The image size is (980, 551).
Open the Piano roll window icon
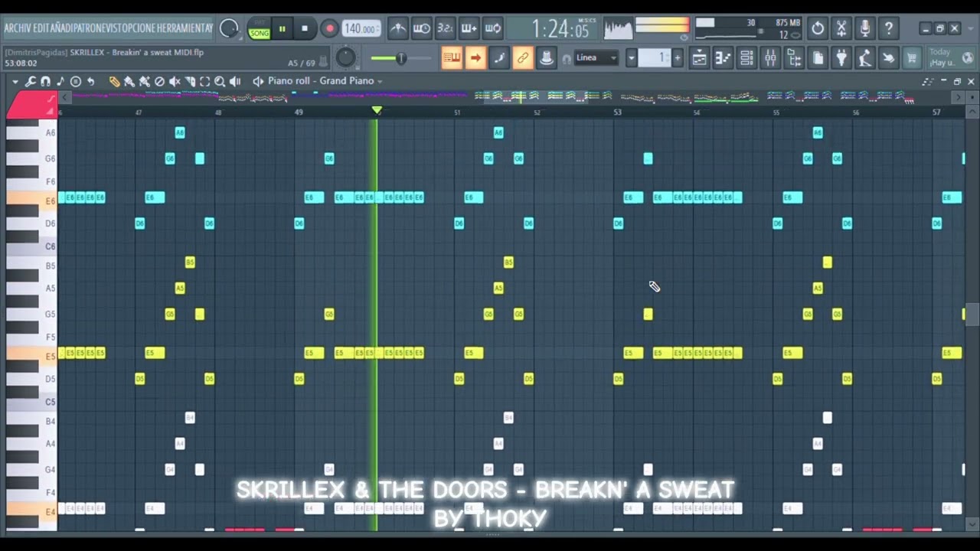click(x=723, y=57)
